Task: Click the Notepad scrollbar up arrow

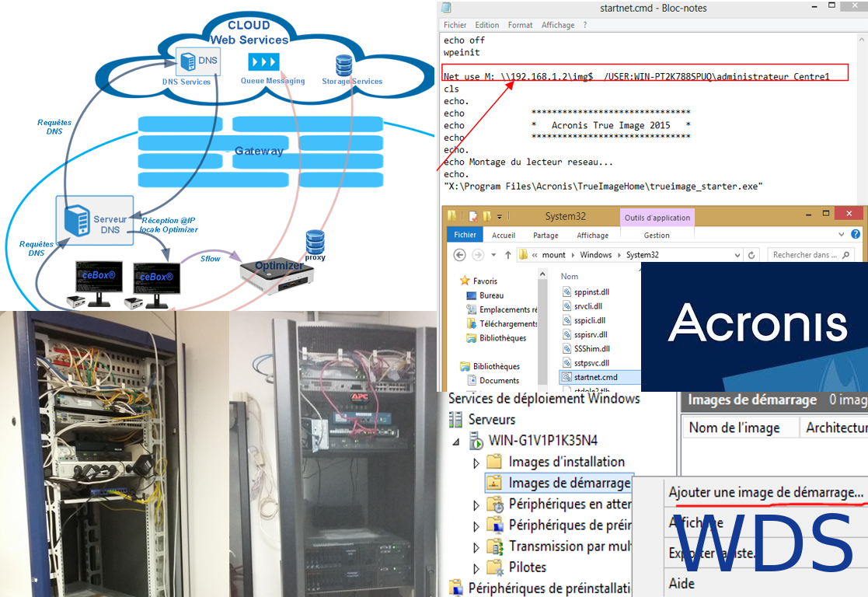Action: 861,40
